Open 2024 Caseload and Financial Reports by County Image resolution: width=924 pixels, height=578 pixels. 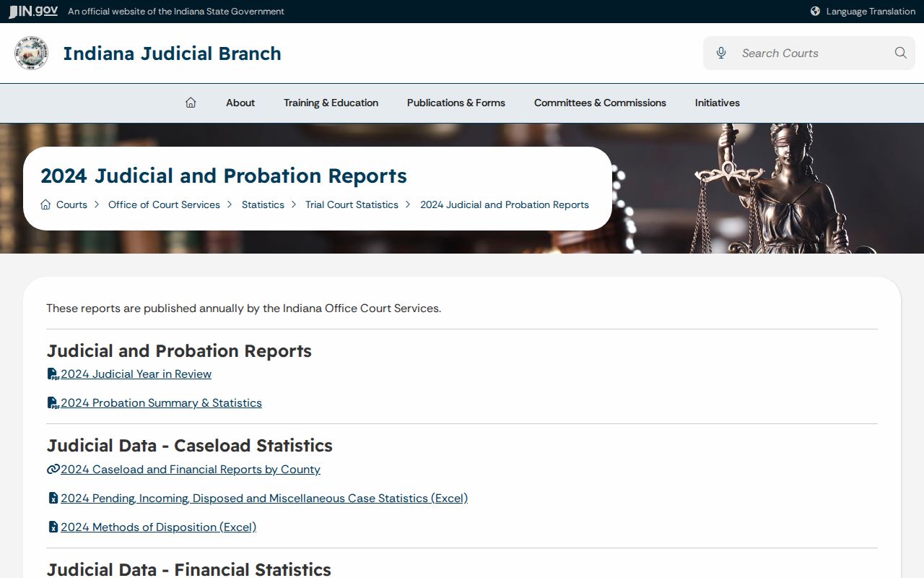(x=191, y=470)
